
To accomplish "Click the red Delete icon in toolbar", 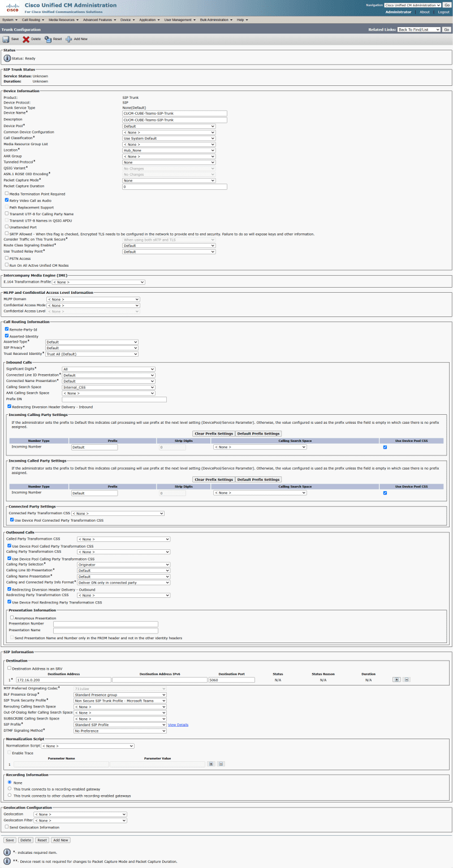I will 26,39.
